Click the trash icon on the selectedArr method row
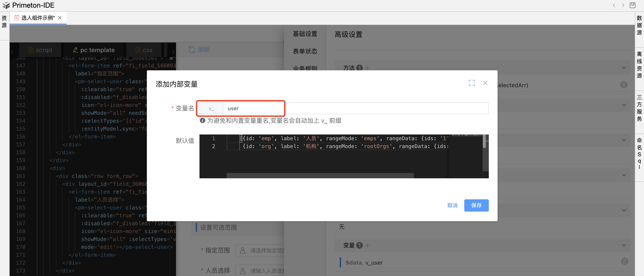 click(623, 85)
